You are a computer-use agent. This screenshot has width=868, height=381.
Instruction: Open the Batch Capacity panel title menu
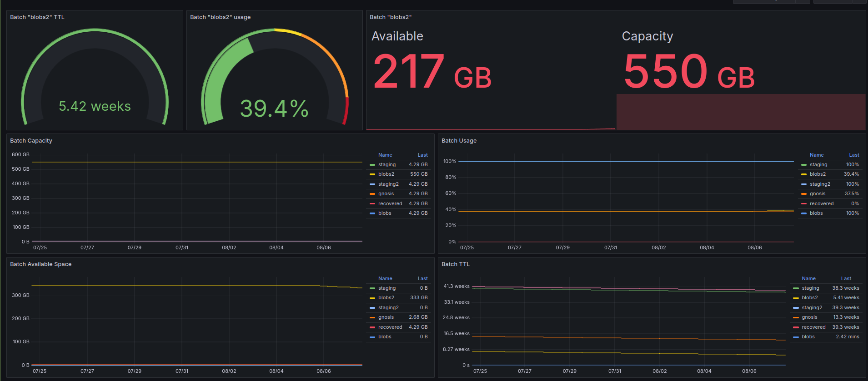coord(31,141)
